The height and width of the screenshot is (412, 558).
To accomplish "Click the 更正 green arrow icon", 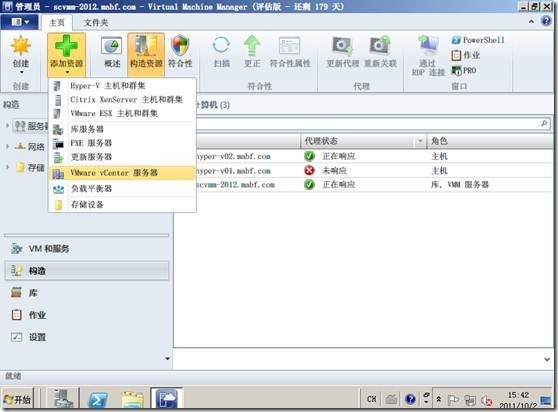I will coord(252,46).
